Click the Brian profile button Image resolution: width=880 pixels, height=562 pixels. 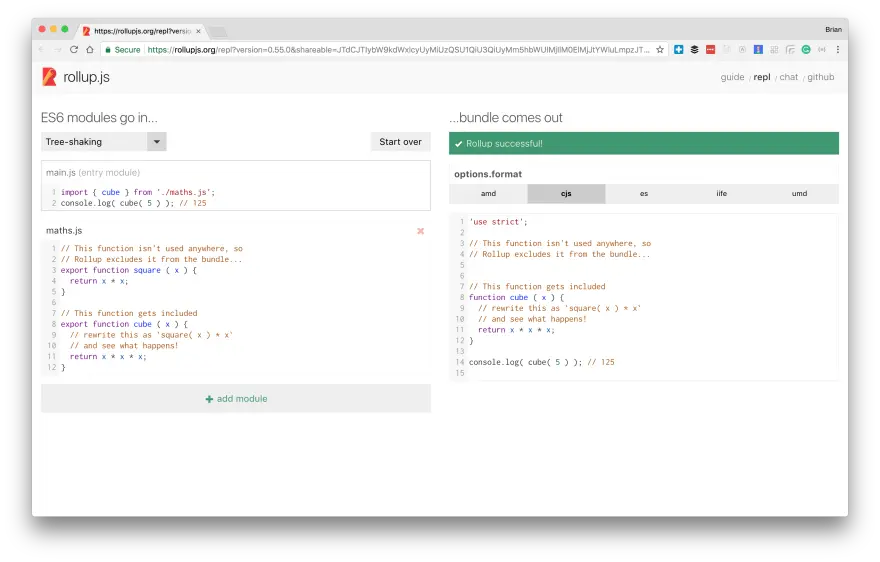click(x=833, y=29)
